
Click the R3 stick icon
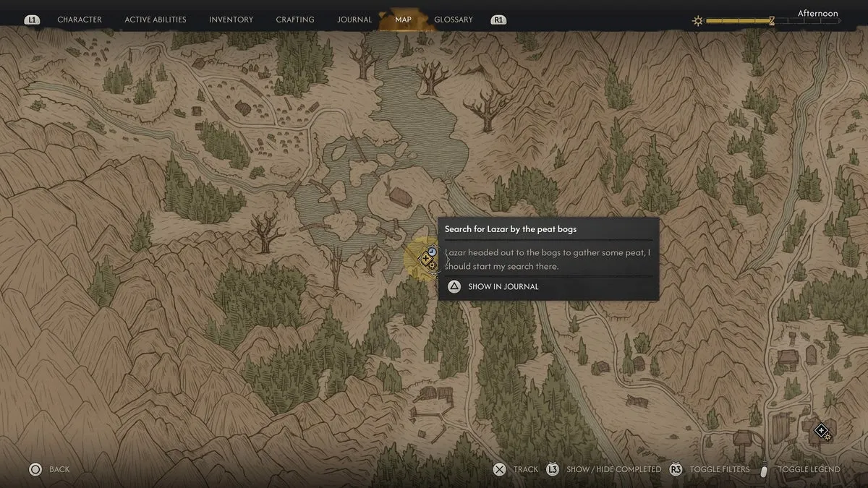coord(676,469)
